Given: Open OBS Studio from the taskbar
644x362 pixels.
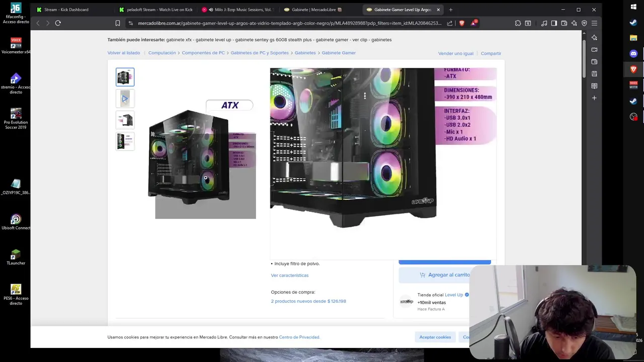Looking at the screenshot, I should (633, 117).
